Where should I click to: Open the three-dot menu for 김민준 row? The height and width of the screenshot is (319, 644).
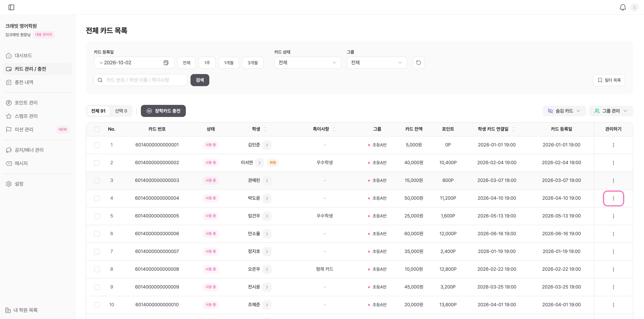click(613, 145)
